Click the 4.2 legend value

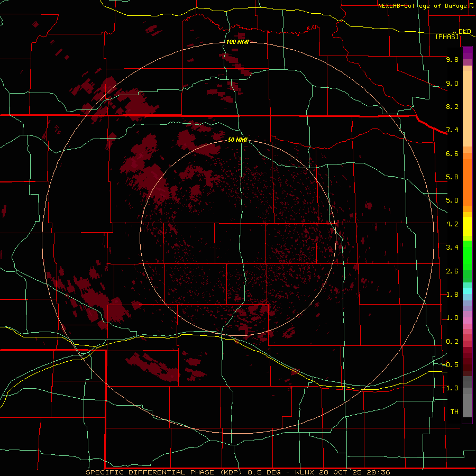tap(452, 224)
